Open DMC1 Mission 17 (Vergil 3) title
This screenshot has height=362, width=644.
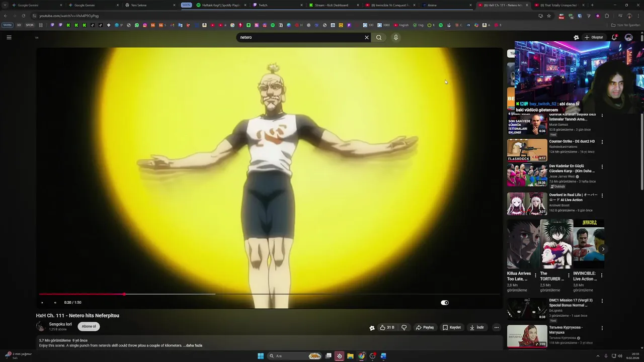point(571,303)
